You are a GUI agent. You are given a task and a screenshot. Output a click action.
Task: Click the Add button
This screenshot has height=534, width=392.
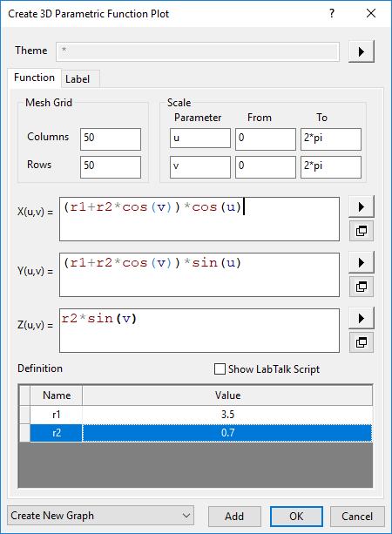tap(234, 517)
